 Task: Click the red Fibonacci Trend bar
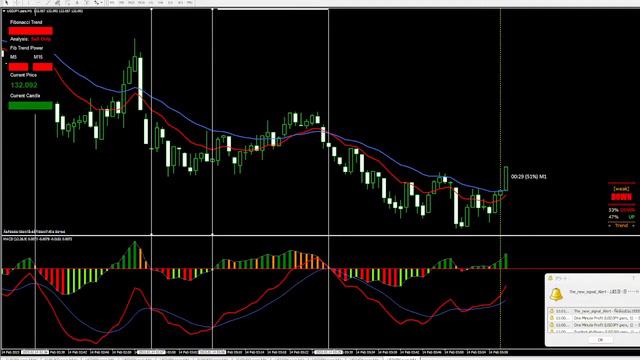click(x=31, y=31)
